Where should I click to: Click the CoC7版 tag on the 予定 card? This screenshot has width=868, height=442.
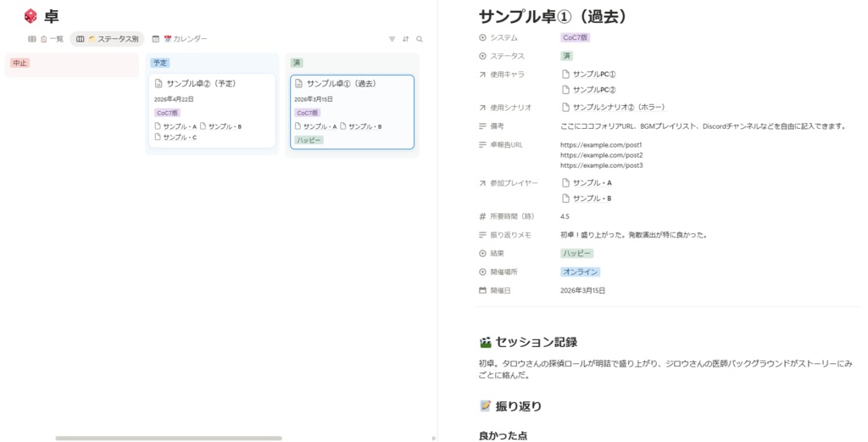[167, 113]
